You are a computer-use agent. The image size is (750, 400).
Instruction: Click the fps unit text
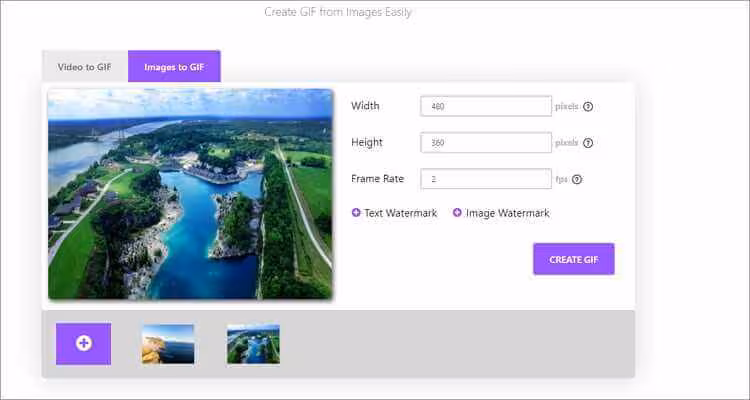(x=561, y=179)
